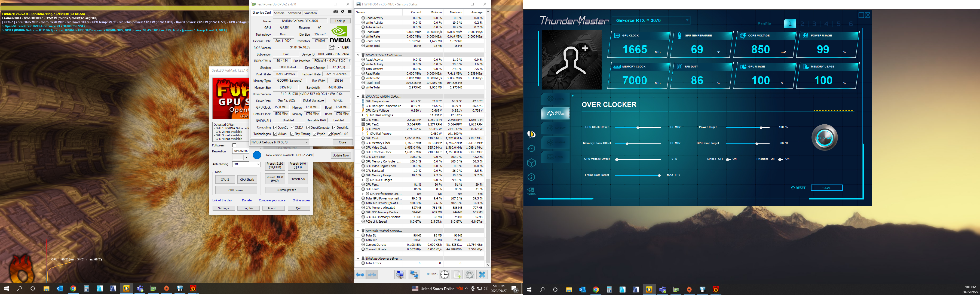Click FurMark CPU burner button
The width and height of the screenshot is (980, 295).
236,190
